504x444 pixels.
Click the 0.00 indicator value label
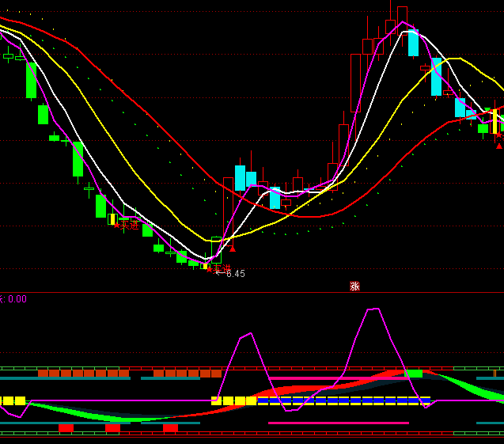(x=17, y=299)
